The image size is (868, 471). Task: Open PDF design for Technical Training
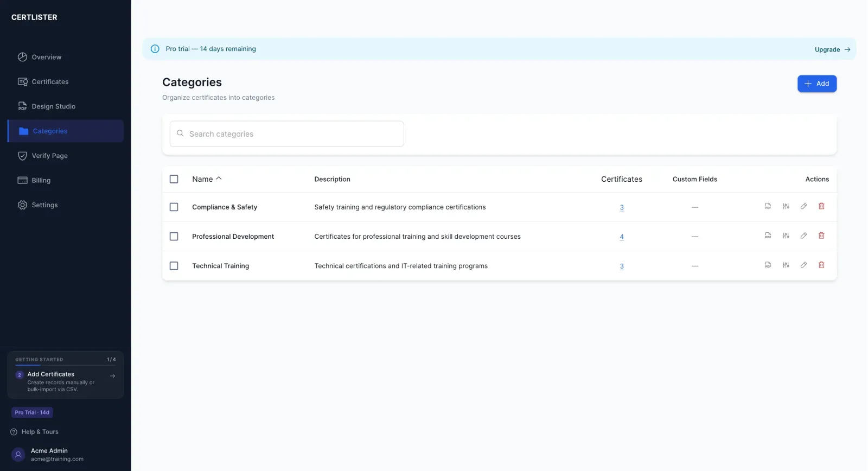point(768,265)
